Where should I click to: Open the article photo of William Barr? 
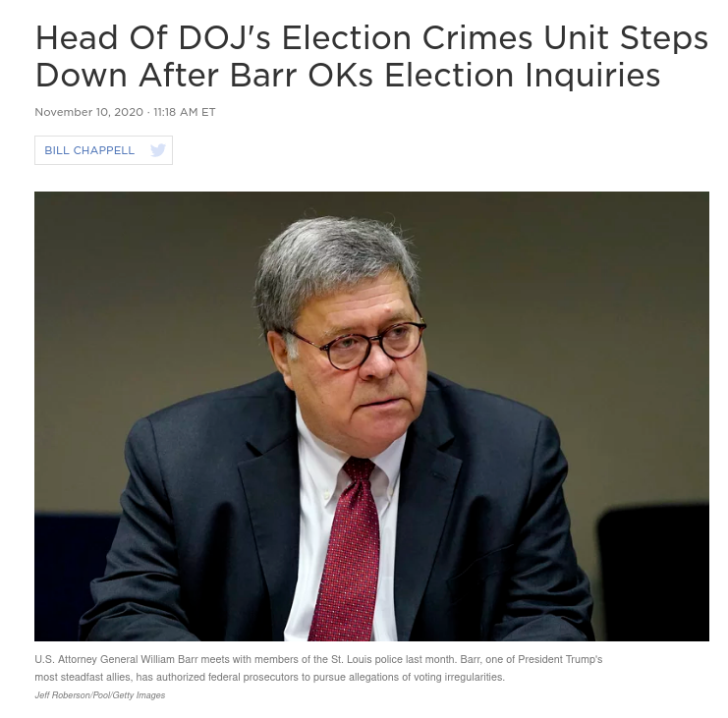click(x=371, y=416)
